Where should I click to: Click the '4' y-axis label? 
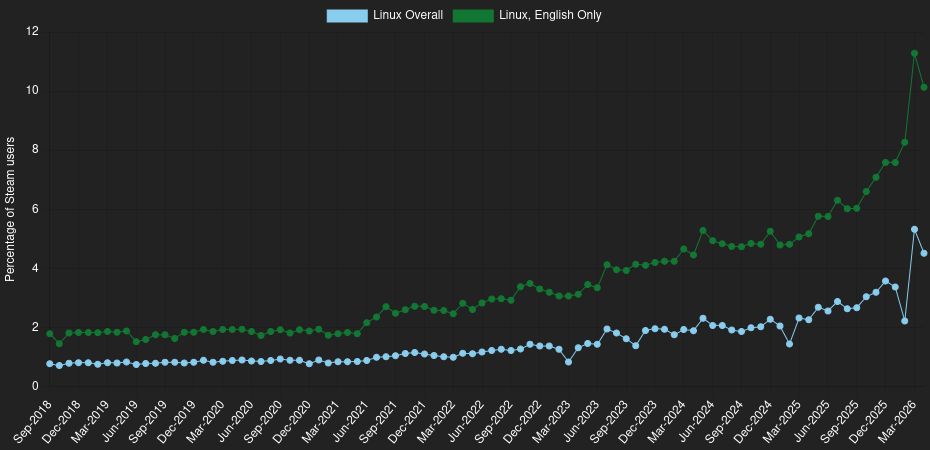36,269
